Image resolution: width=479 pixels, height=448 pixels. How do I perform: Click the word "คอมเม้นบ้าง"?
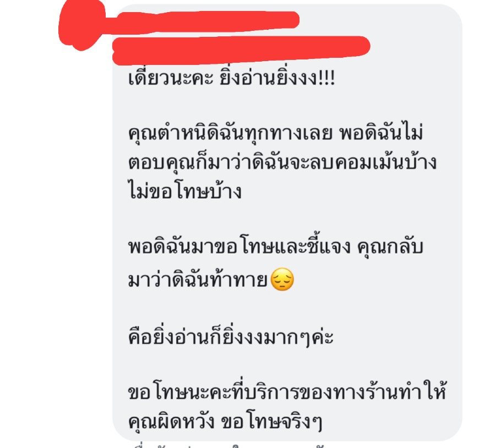[386, 162]
